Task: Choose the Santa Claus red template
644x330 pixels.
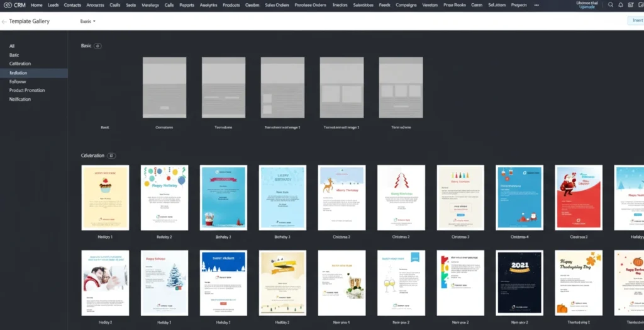Action: pos(579,198)
